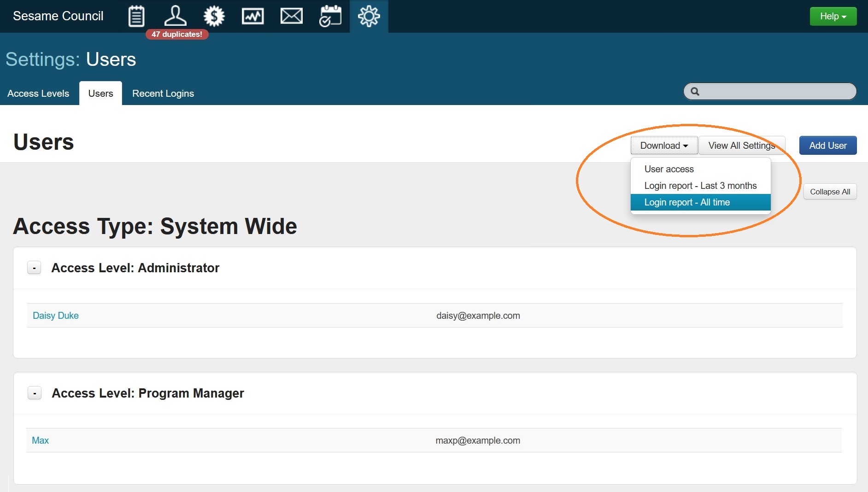Collapse the Administrator access level section
The width and height of the screenshot is (868, 492).
34,268
